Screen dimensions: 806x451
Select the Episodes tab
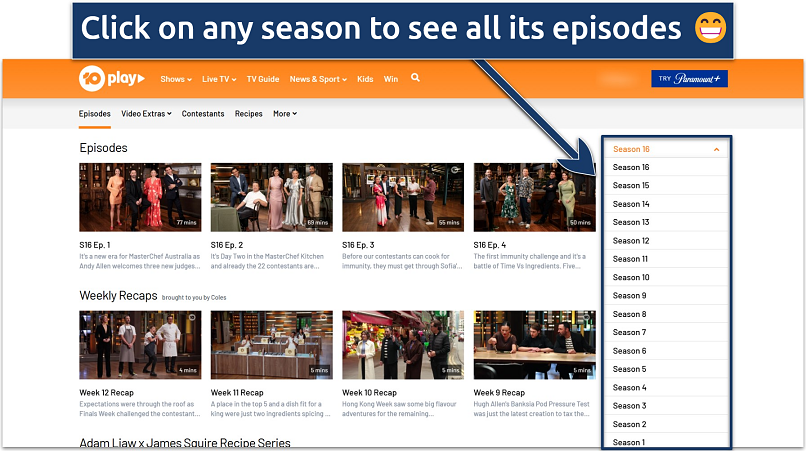point(95,114)
